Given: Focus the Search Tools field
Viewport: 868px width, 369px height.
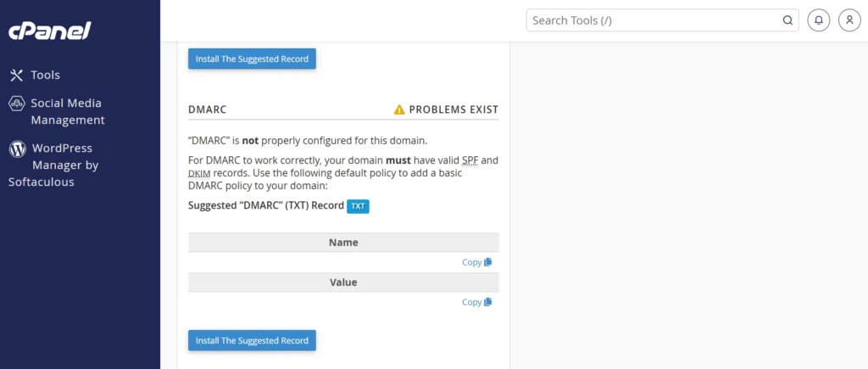Looking at the screenshot, I should point(663,20).
